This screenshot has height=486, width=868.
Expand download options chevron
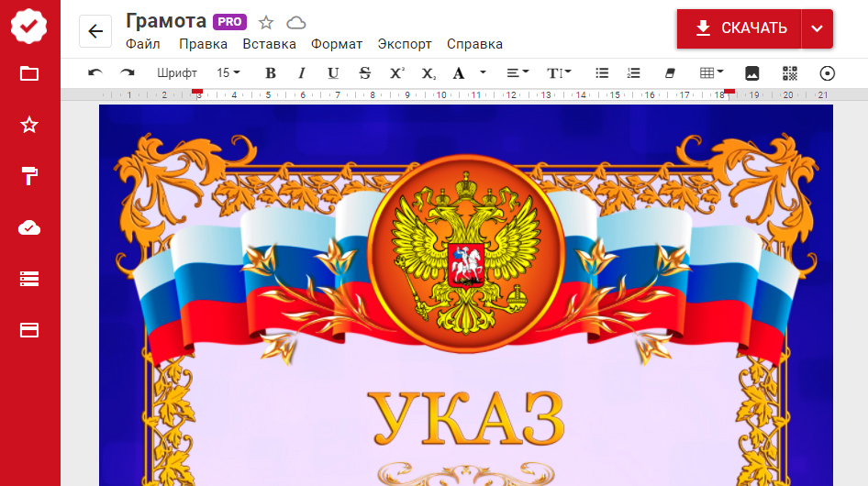tap(817, 28)
